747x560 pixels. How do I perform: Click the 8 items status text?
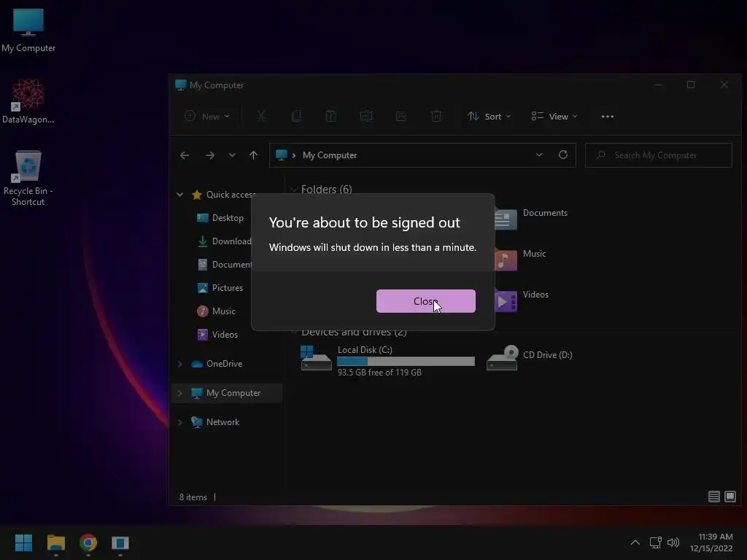coord(193,497)
